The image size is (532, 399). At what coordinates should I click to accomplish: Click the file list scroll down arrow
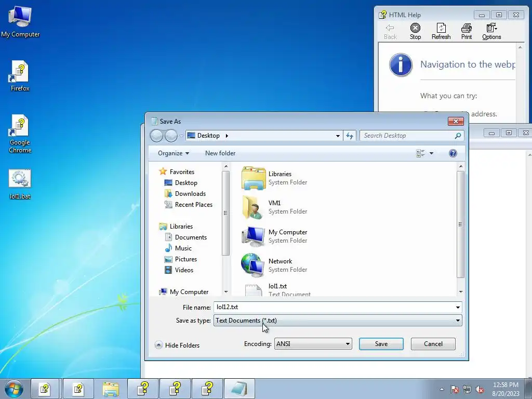pyautogui.click(x=460, y=291)
